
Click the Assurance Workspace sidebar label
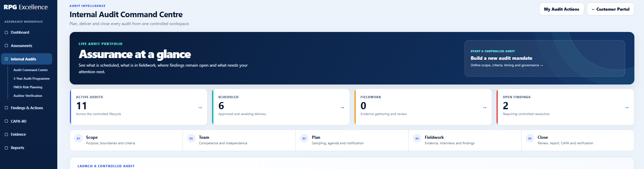click(24, 22)
